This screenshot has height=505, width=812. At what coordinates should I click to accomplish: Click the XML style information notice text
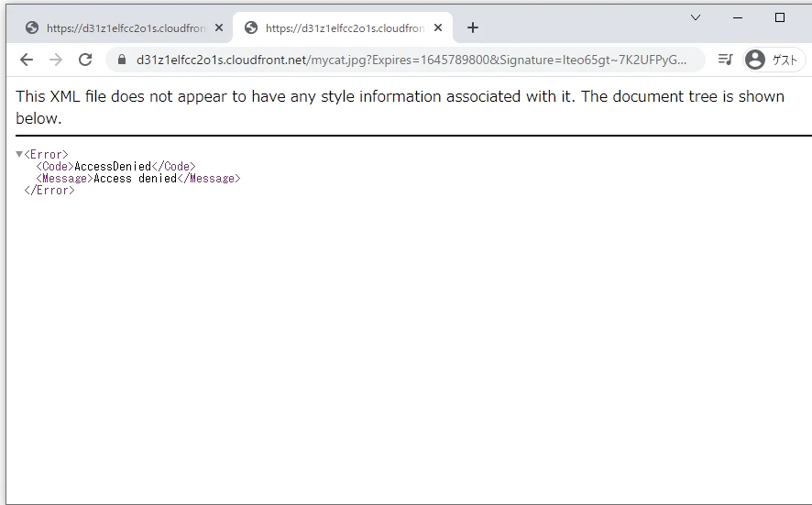pos(400,107)
